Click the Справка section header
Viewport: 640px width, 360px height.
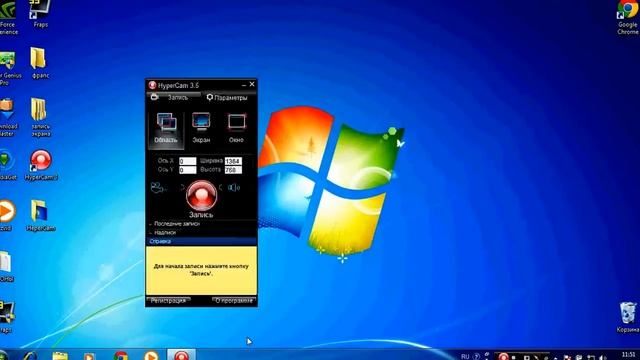tap(201, 241)
